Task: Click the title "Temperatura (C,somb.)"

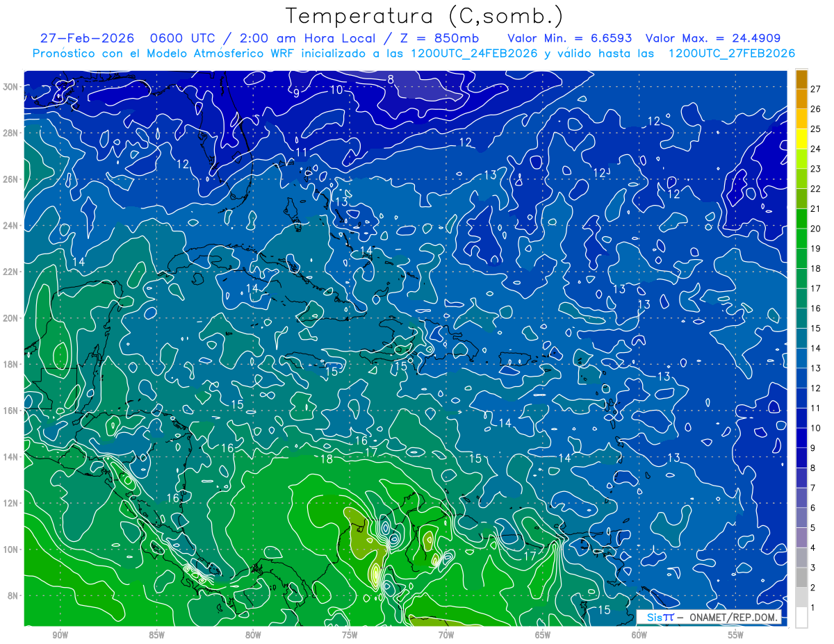Action: [425, 16]
